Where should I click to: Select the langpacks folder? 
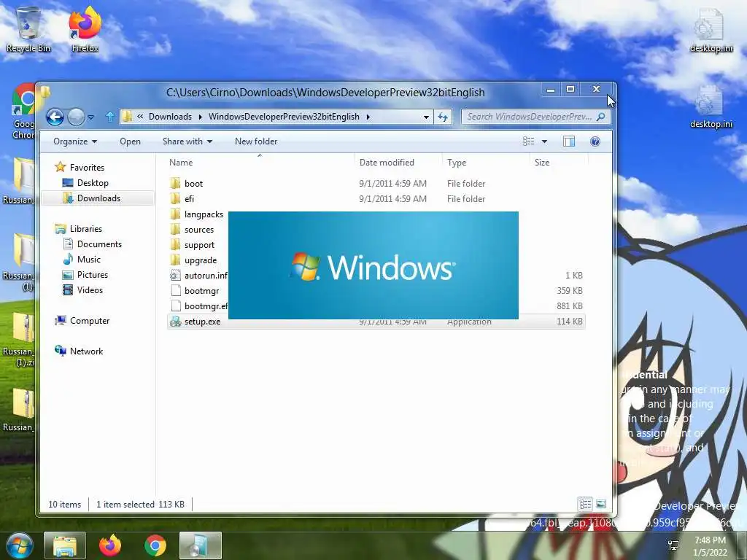tap(204, 214)
